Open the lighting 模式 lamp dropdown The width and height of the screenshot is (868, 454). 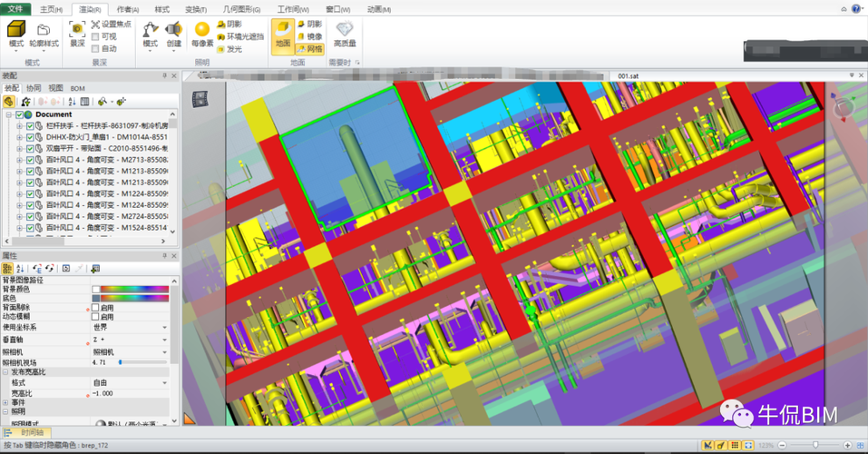click(150, 35)
